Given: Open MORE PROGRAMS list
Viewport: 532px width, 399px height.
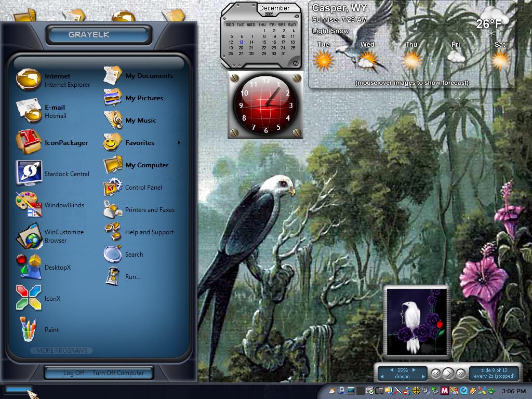Looking at the screenshot, I should 62,351.
